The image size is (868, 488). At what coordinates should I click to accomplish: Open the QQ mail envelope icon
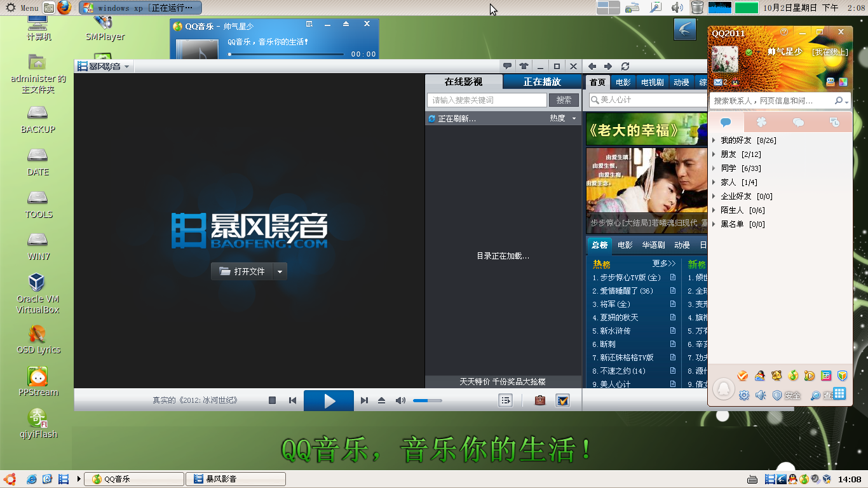click(x=718, y=83)
